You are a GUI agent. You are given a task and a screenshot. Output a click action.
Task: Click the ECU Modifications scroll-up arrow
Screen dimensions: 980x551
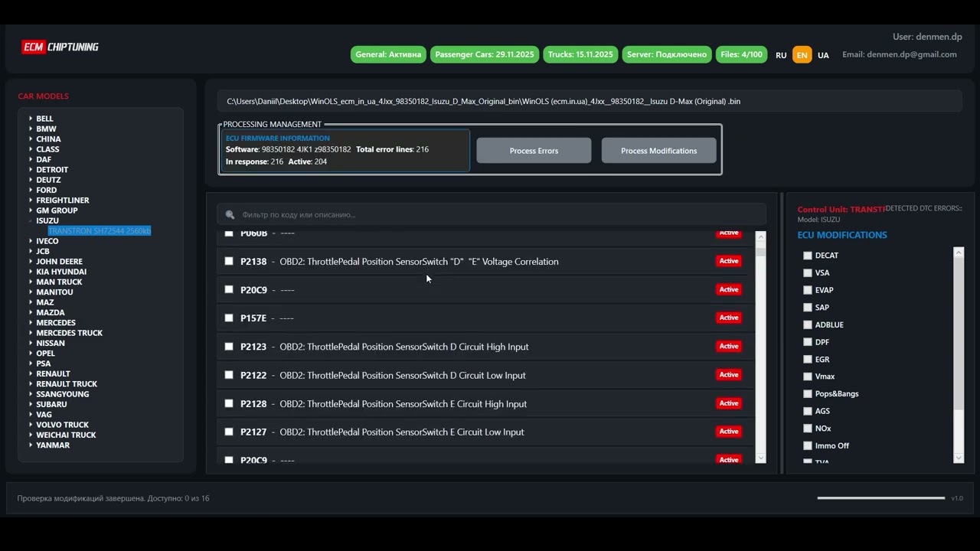pos(959,252)
